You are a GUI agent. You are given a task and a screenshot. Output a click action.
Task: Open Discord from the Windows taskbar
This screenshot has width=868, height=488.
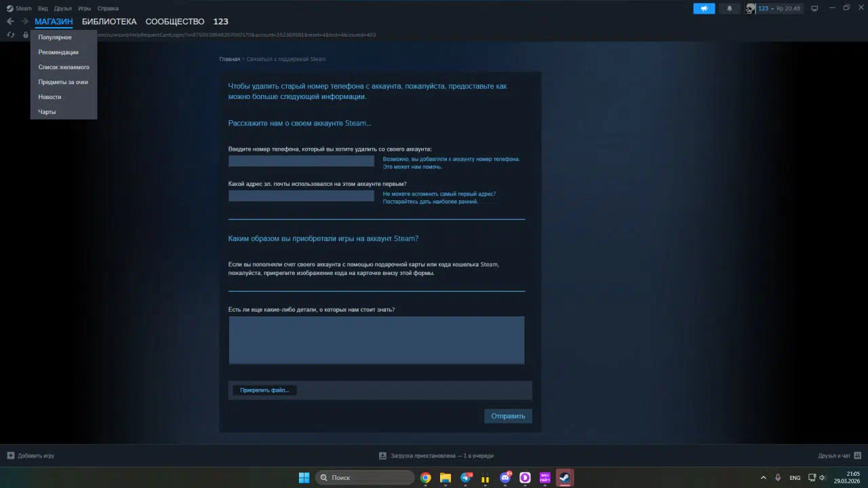[505, 478]
